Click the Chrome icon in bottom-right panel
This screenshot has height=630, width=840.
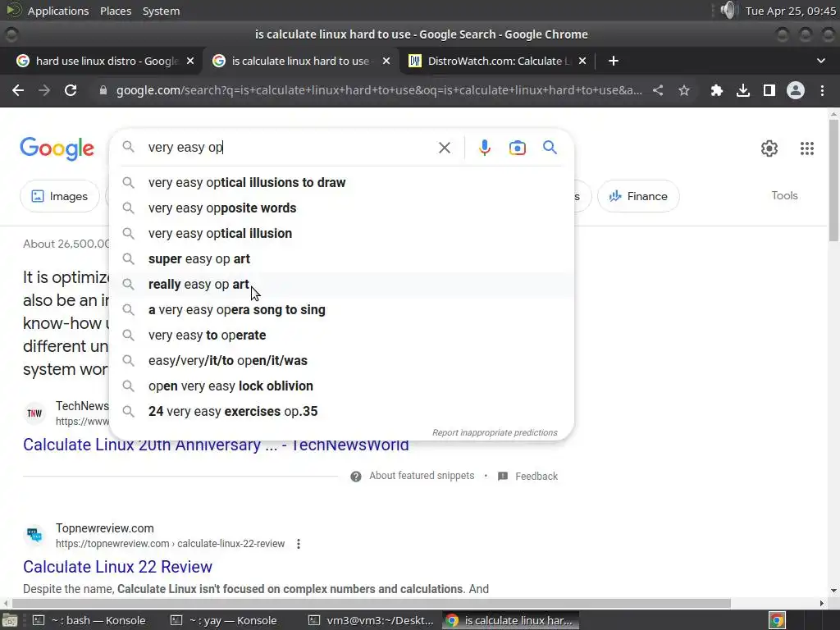pyautogui.click(x=778, y=620)
